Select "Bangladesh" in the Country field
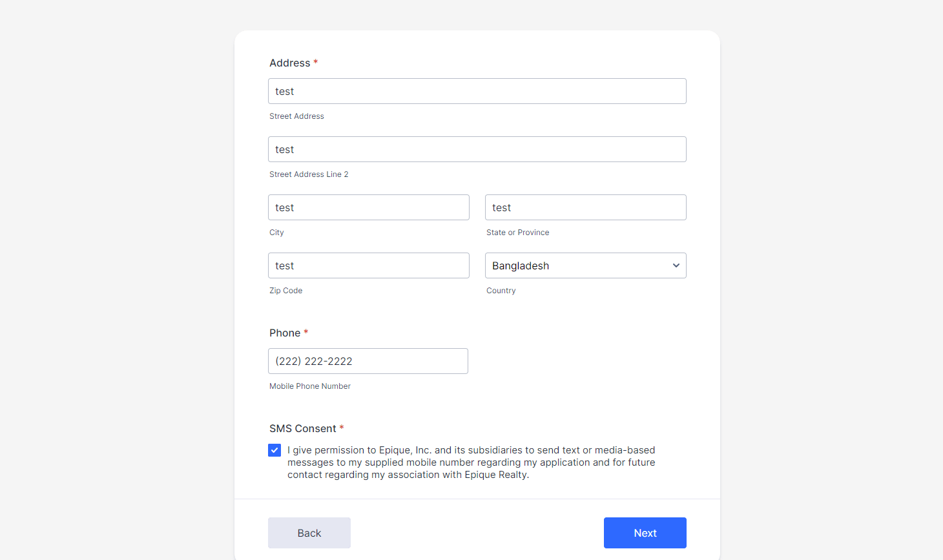Image resolution: width=943 pixels, height=560 pixels. click(585, 265)
